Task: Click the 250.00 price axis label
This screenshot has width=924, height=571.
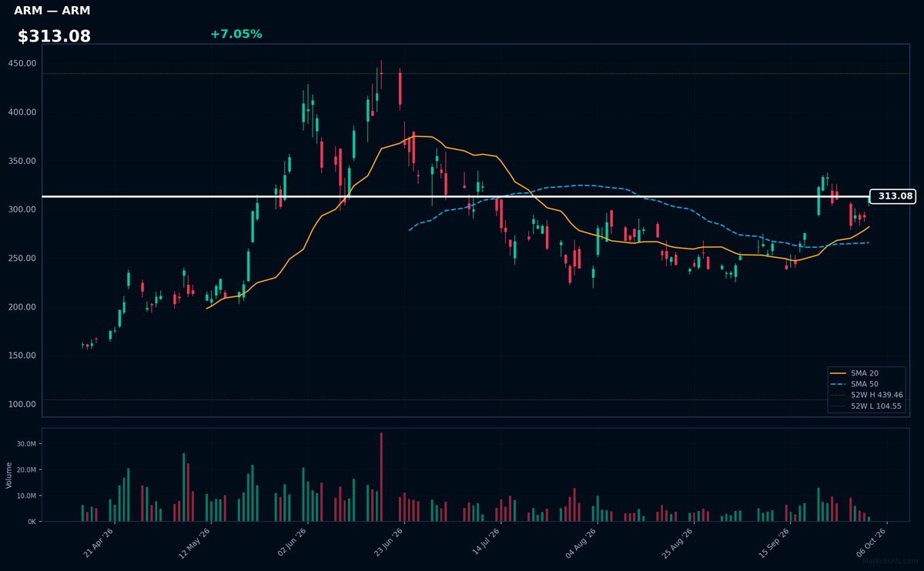Action: coord(24,259)
